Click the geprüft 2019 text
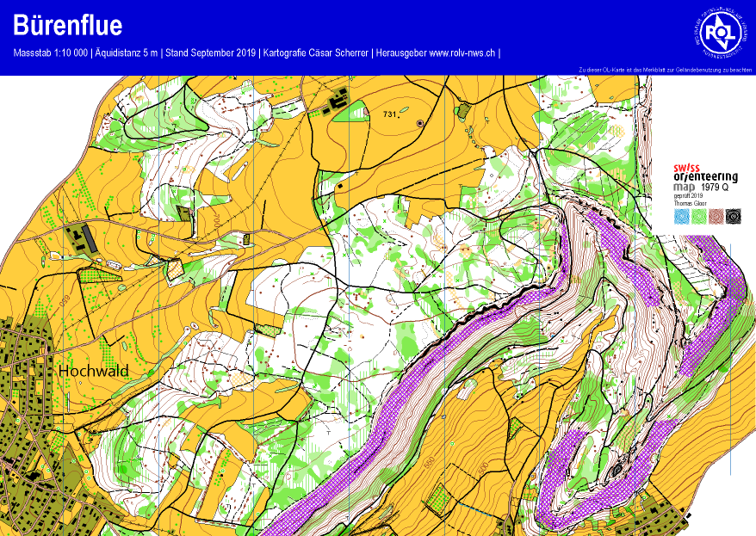 [687, 196]
